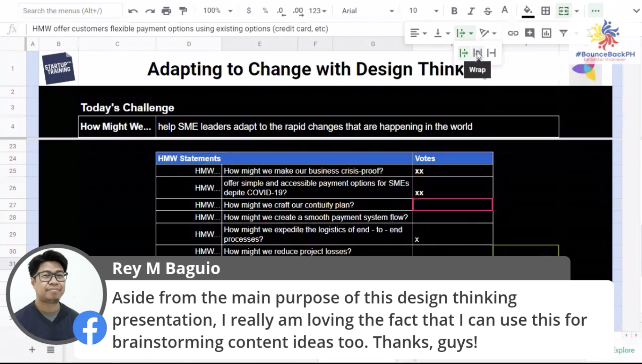Click the fx function icon
Screen dimensions: 642x364
[x=12, y=29]
